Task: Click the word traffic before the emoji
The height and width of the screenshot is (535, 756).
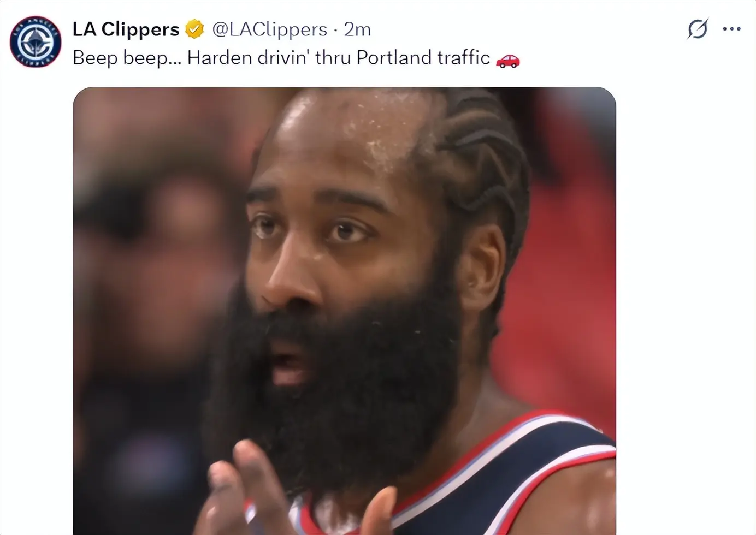Action: (x=463, y=57)
